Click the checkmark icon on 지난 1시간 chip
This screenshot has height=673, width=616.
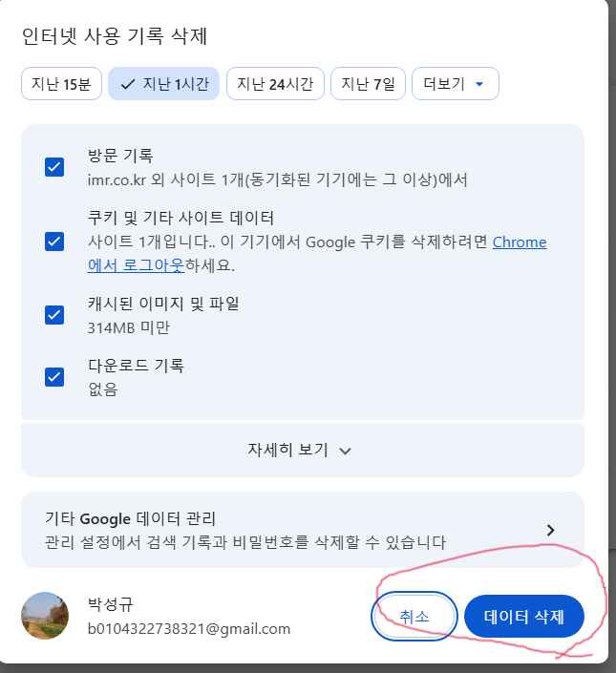(x=128, y=84)
